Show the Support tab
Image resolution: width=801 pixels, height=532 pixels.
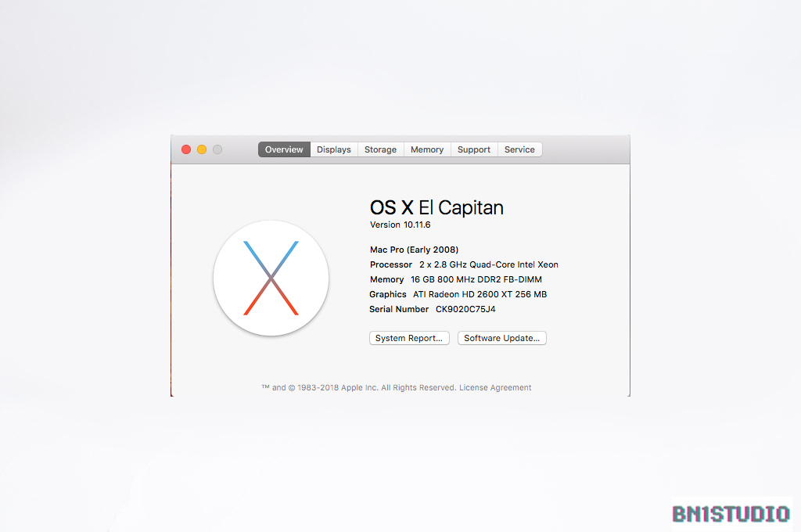click(x=474, y=149)
